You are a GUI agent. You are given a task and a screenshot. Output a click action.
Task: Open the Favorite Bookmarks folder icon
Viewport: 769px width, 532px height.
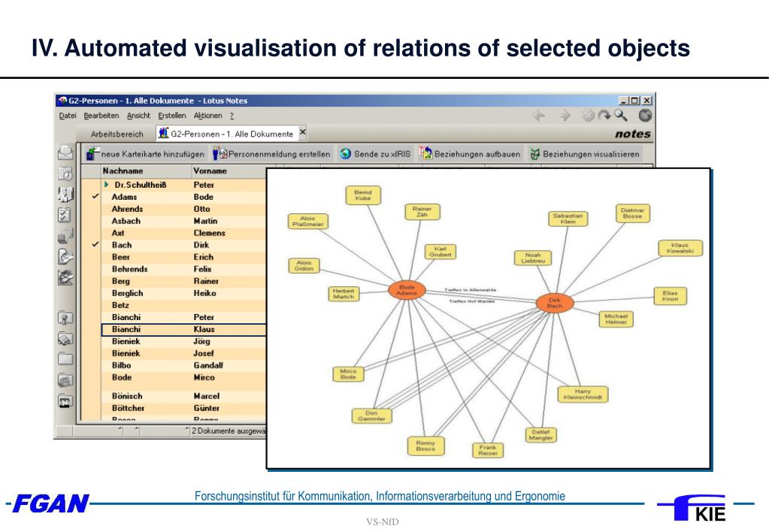pos(65,318)
